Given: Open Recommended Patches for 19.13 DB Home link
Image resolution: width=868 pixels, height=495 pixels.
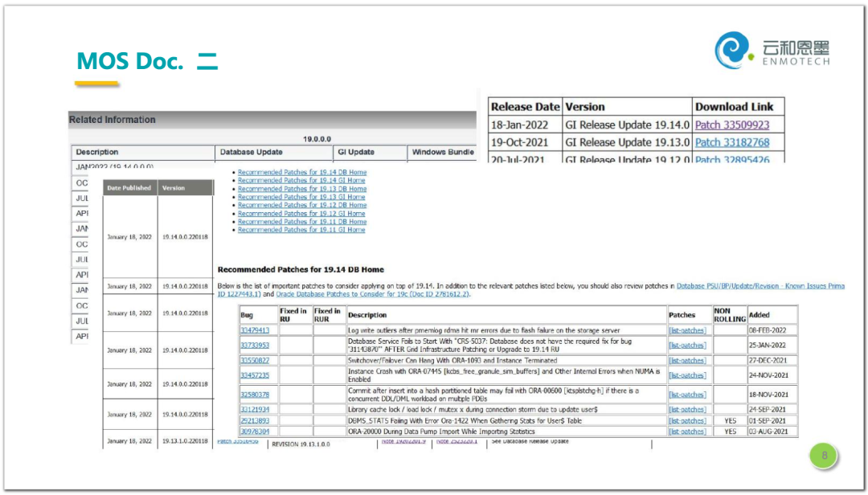Looking at the screenshot, I should (x=301, y=189).
